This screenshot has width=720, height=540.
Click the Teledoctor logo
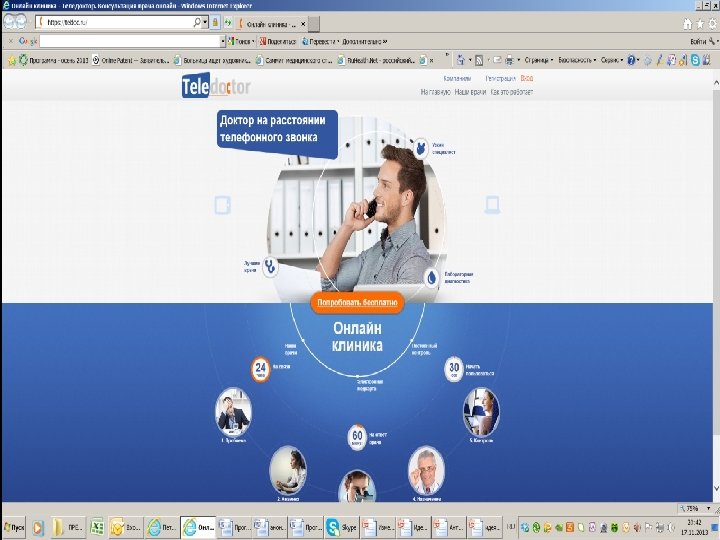216,85
